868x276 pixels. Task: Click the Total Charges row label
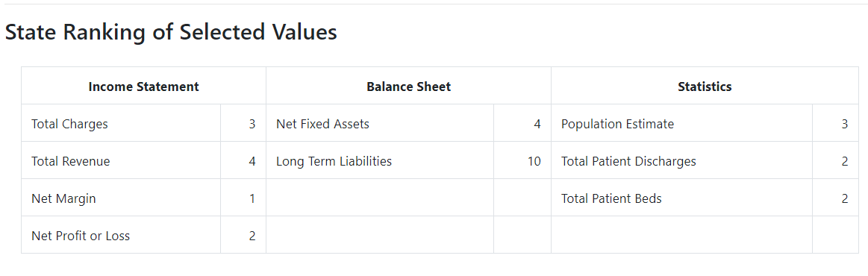(x=69, y=124)
